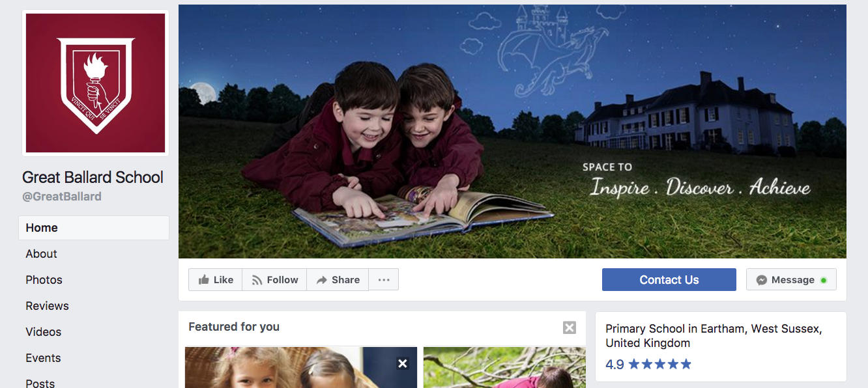Open second featured photo with branches
Viewport: 868px width, 388px height.
point(504,367)
